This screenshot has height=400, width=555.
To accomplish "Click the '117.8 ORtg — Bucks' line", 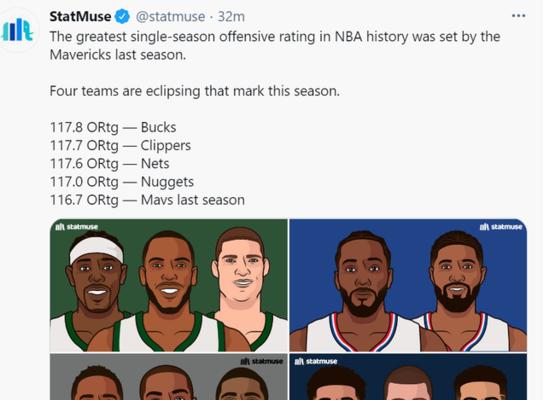I will (x=113, y=127).
